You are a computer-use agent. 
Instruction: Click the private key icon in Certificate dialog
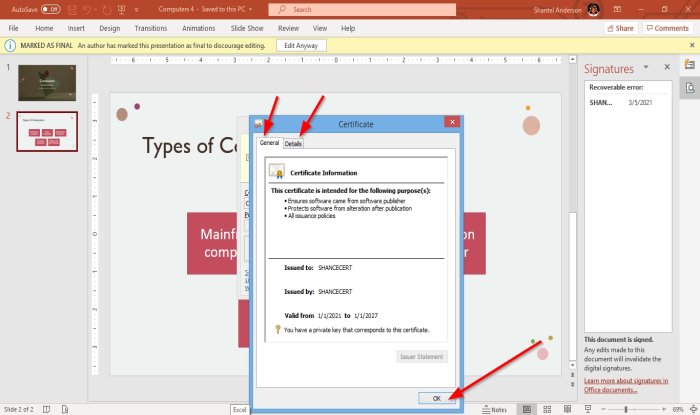point(278,329)
